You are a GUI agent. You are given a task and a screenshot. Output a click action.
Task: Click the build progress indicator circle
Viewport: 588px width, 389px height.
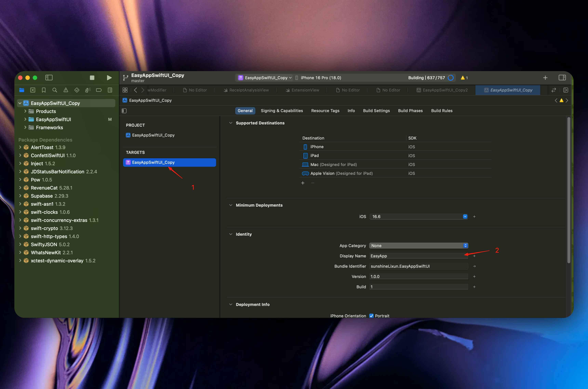[451, 78]
